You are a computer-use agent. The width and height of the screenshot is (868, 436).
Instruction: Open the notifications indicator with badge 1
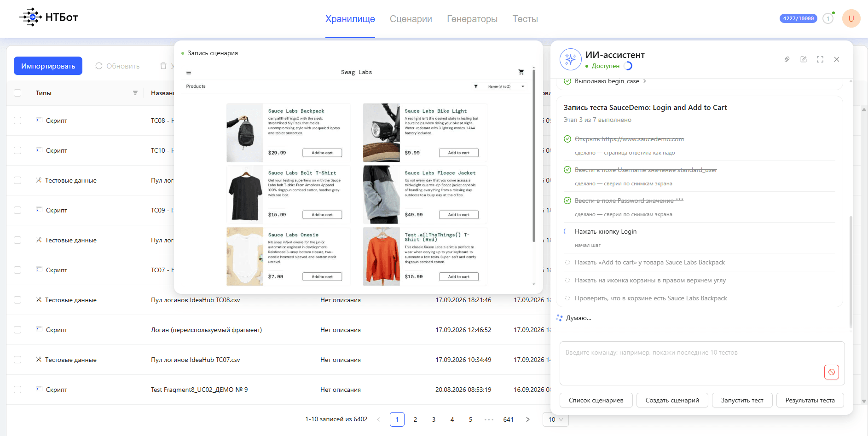coord(828,18)
